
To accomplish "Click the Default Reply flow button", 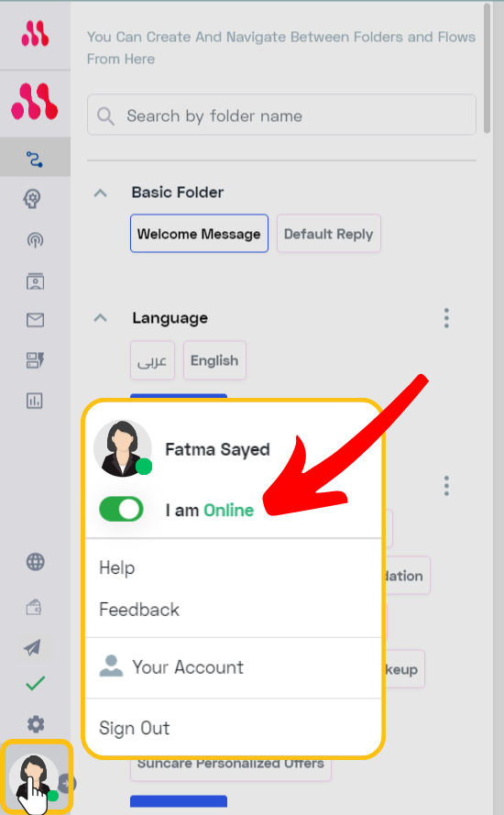I will tap(328, 234).
